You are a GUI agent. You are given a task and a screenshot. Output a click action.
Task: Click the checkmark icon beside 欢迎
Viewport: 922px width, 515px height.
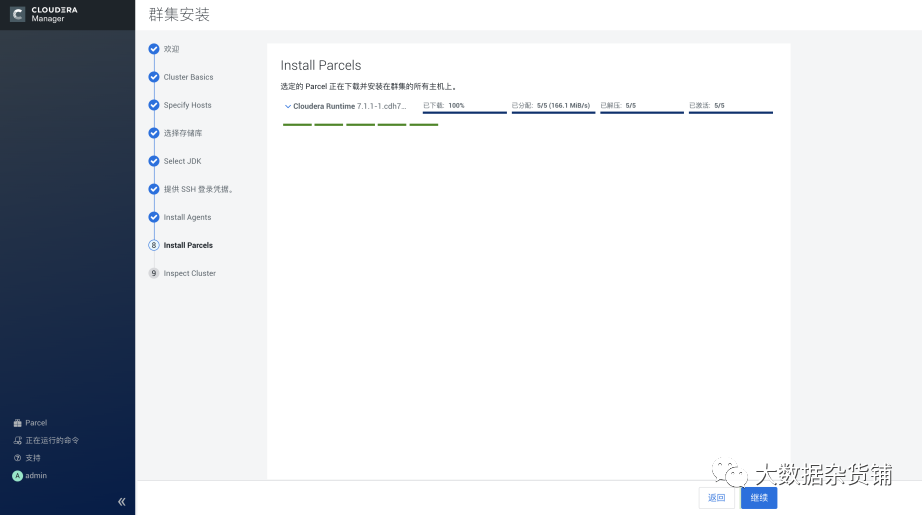(x=154, y=49)
